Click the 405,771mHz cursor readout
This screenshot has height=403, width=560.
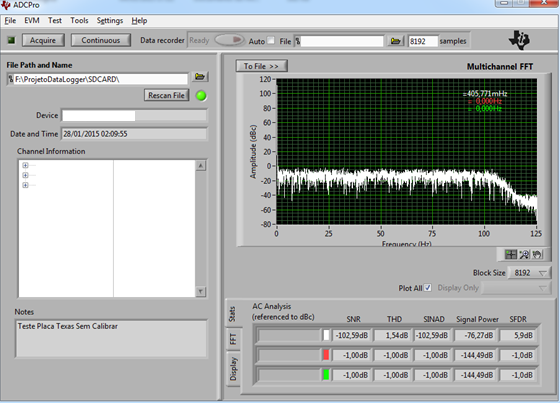click(485, 94)
